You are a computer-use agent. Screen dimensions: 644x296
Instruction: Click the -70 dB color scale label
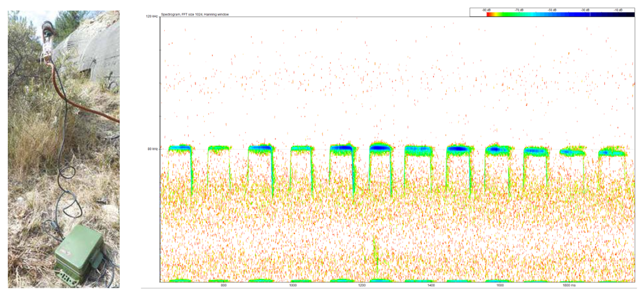(519, 9)
